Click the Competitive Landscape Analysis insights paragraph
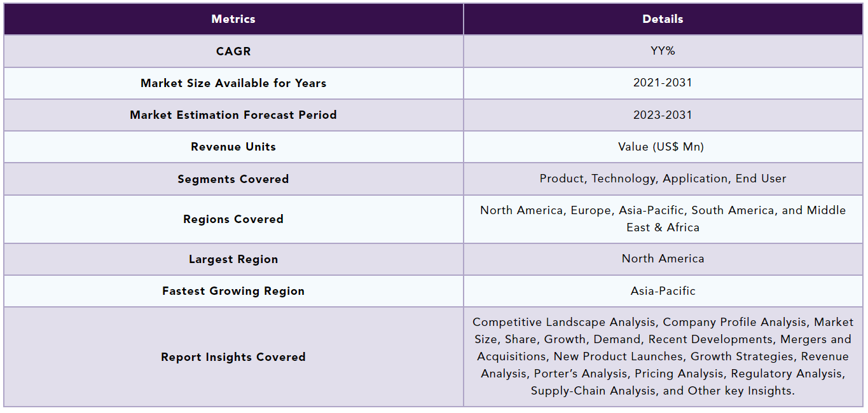The image size is (868, 413). (663, 356)
